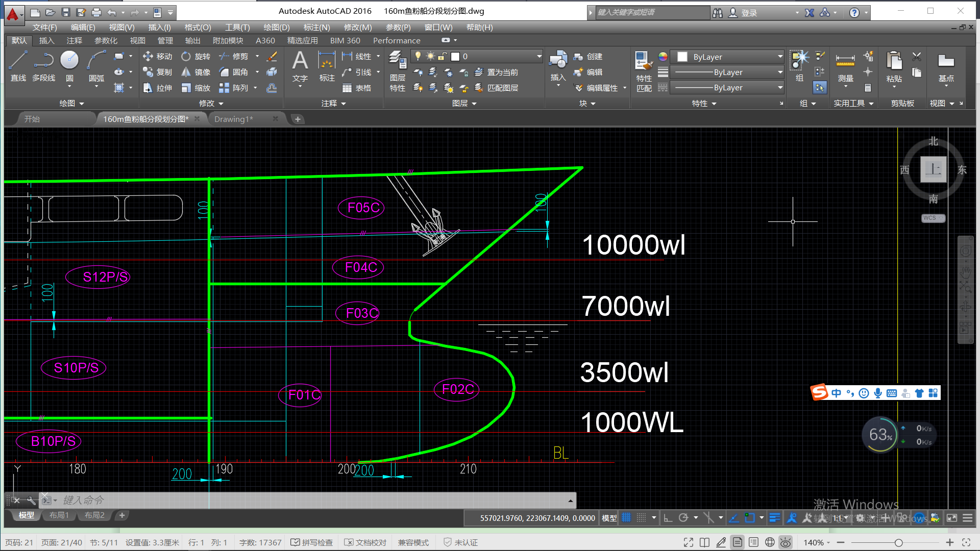Click the zoom slider at bottom right
980x551 pixels.
click(x=898, y=542)
